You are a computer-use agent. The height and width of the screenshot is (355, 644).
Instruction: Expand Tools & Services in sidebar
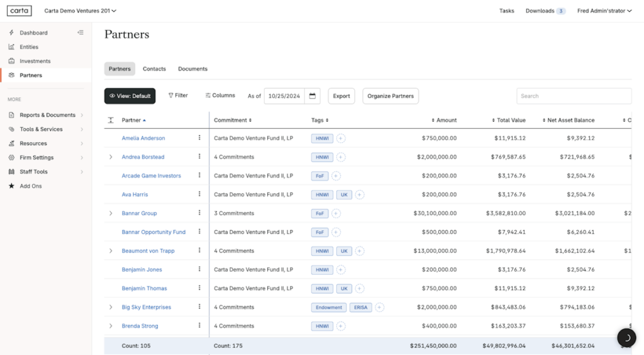point(46,129)
